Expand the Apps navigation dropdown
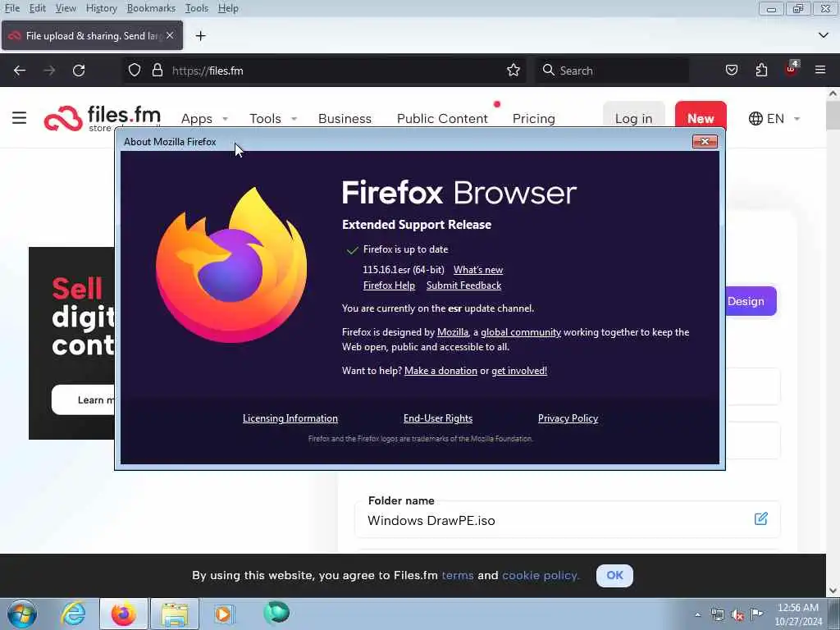This screenshot has width=840, height=630. pos(225,118)
